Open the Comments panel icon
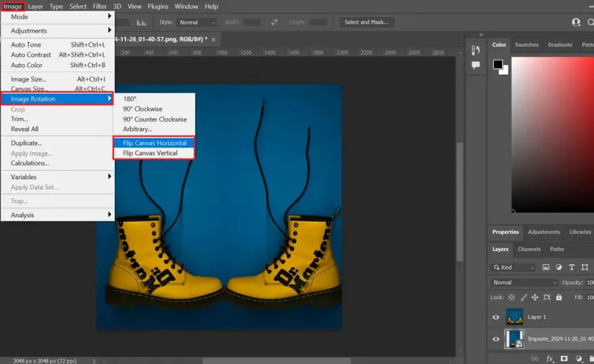This screenshot has height=364, width=594. (x=475, y=65)
